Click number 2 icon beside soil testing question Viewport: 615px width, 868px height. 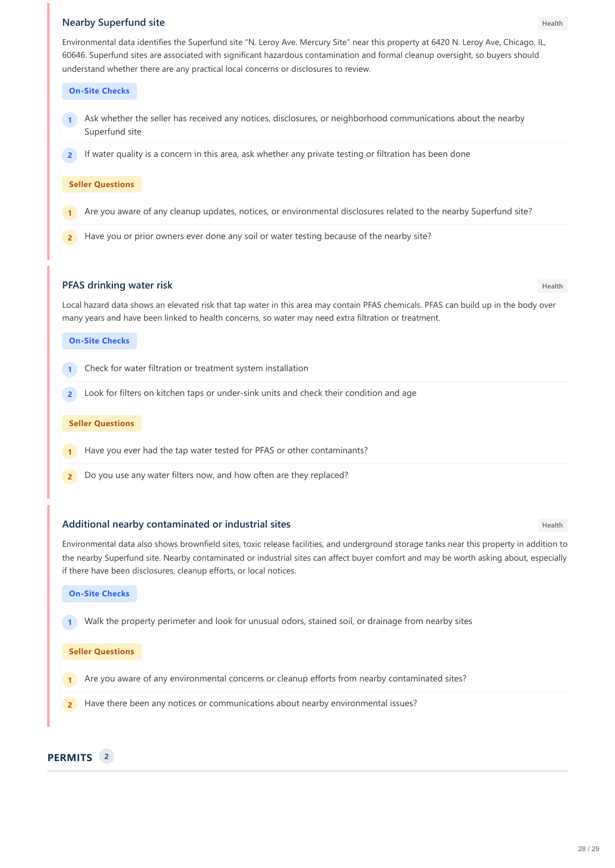tap(70, 238)
